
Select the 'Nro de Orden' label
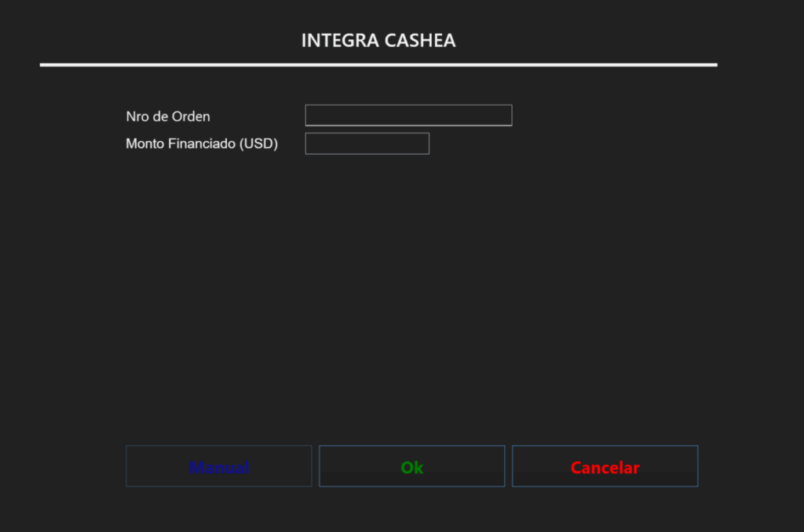[x=168, y=116]
